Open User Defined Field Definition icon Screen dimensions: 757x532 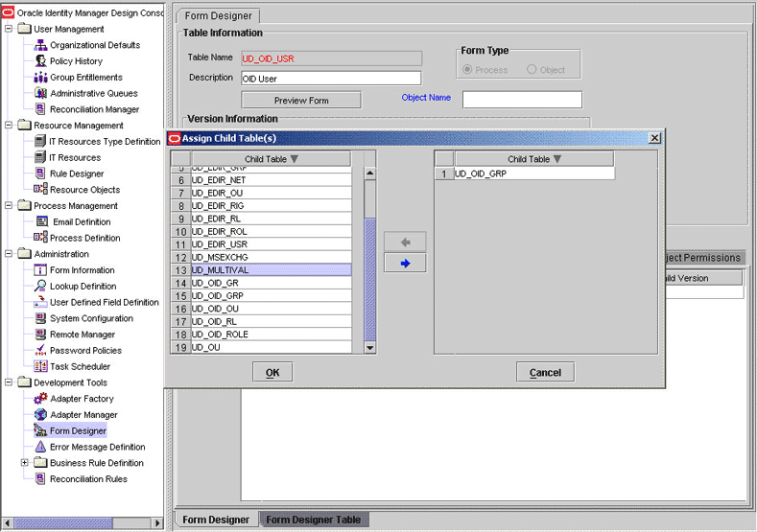pos(40,302)
